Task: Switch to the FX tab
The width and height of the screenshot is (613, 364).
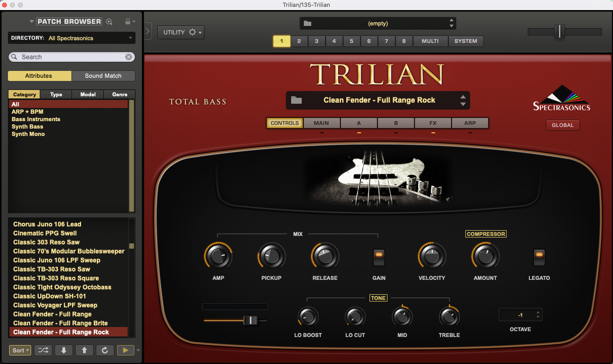Action: (433, 123)
